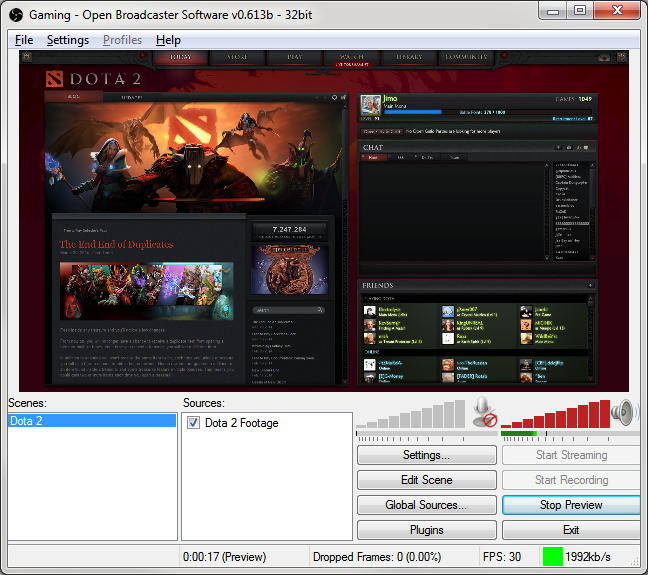Close the OBS window
The width and height of the screenshot is (648, 575).
(x=617, y=10)
